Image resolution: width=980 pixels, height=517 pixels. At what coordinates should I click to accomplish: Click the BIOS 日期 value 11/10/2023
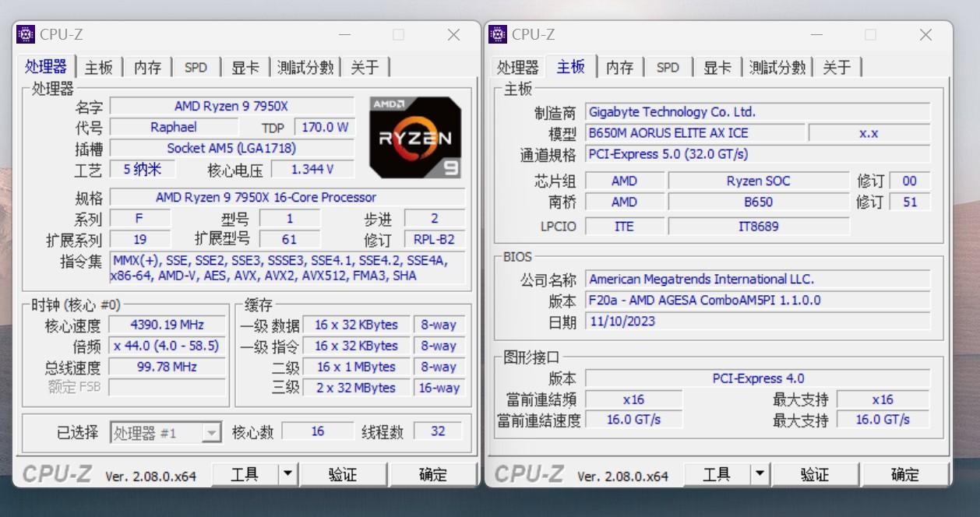(x=758, y=321)
